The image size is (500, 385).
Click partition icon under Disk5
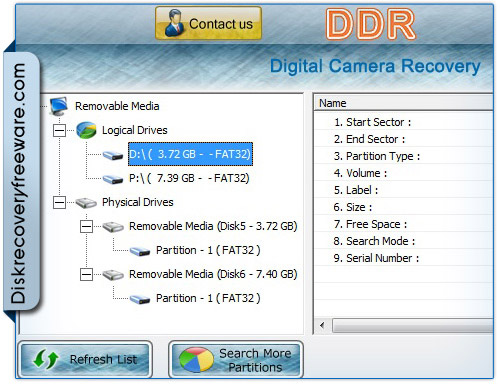pyautogui.click(x=140, y=251)
